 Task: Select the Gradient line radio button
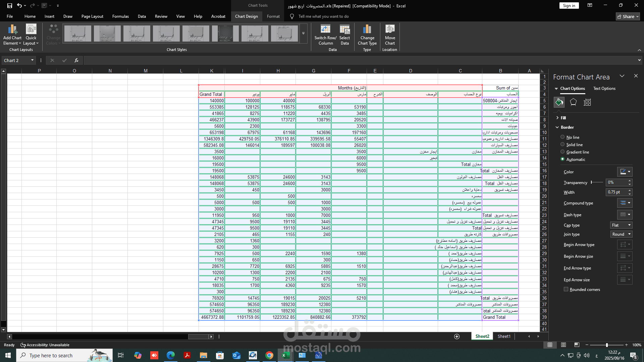click(562, 152)
